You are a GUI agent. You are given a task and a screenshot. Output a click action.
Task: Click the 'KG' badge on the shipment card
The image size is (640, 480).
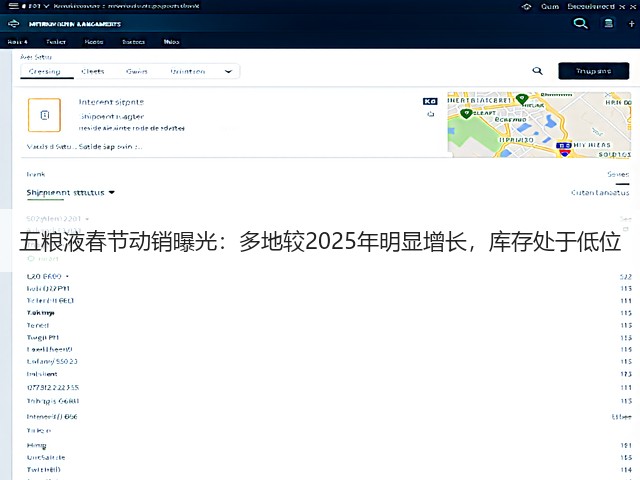click(430, 101)
